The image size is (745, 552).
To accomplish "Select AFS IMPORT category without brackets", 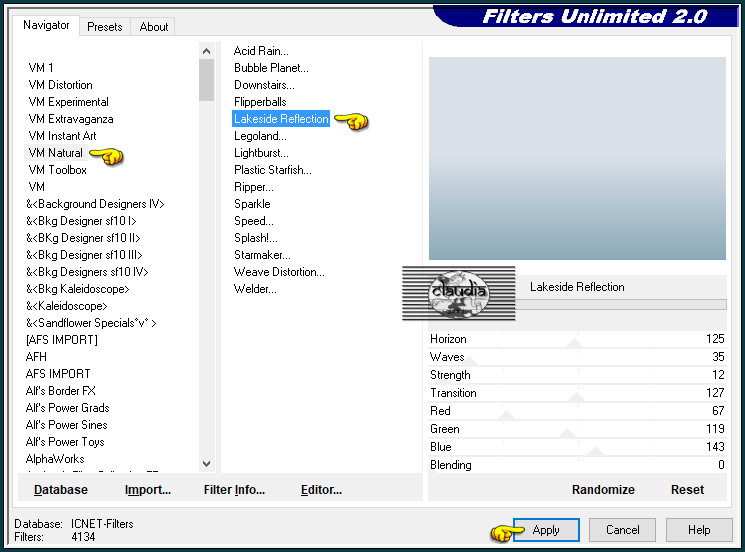I will (58, 374).
